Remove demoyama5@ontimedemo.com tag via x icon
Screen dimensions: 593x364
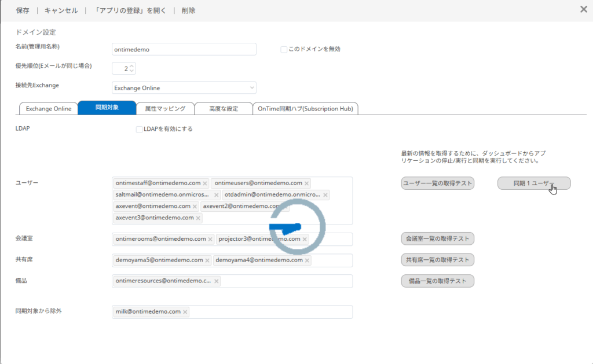pos(208,260)
